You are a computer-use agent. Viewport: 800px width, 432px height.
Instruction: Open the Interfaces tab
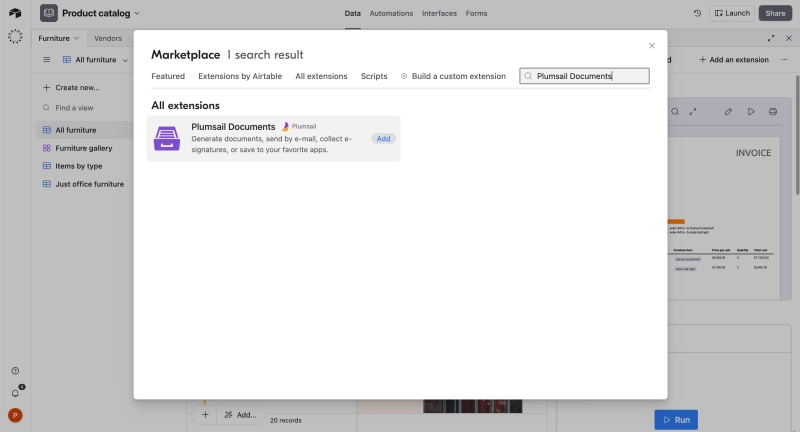click(439, 13)
